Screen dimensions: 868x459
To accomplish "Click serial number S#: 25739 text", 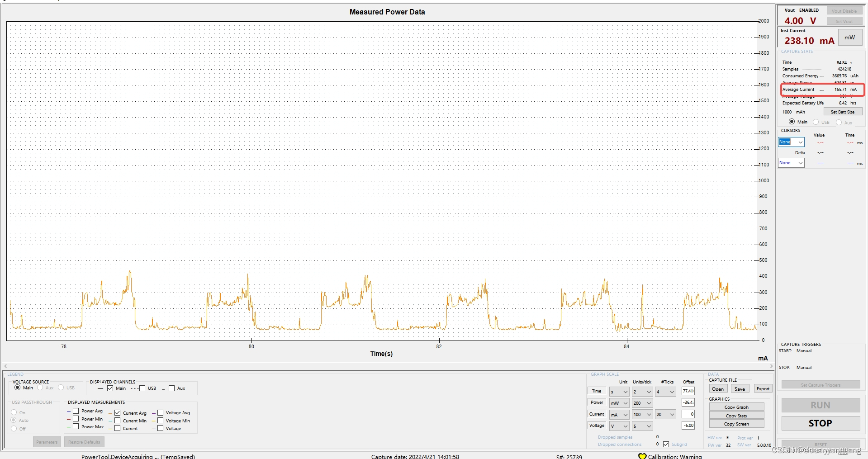I will [569, 457].
